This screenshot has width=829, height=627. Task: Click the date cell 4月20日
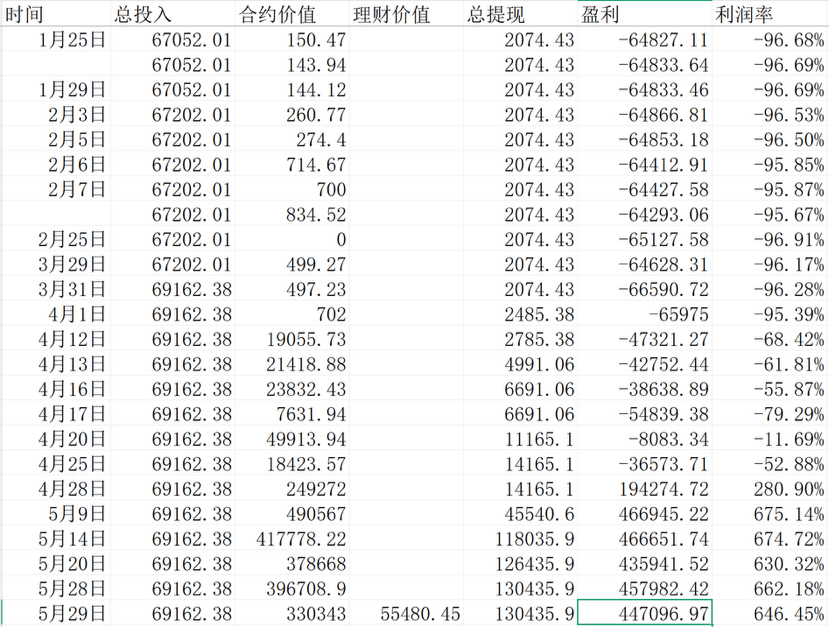pyautogui.click(x=55, y=439)
